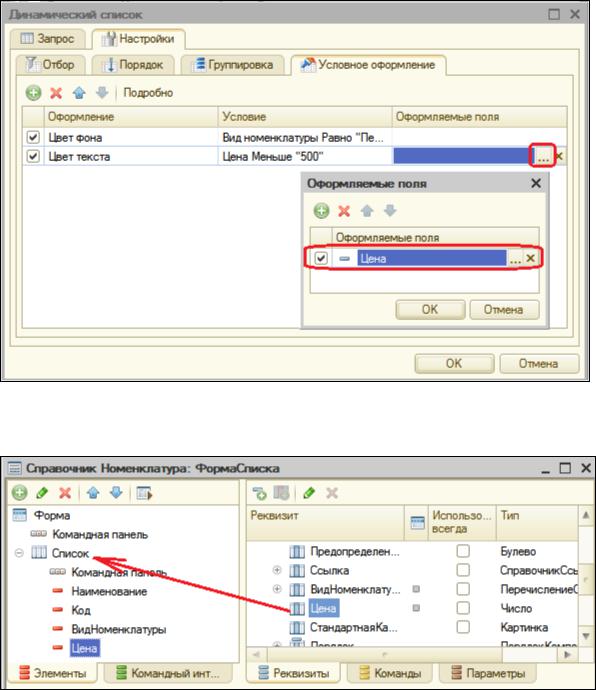Screen dimensions: 596x690
Task: Select Код element in the tree
Action: click(x=81, y=610)
